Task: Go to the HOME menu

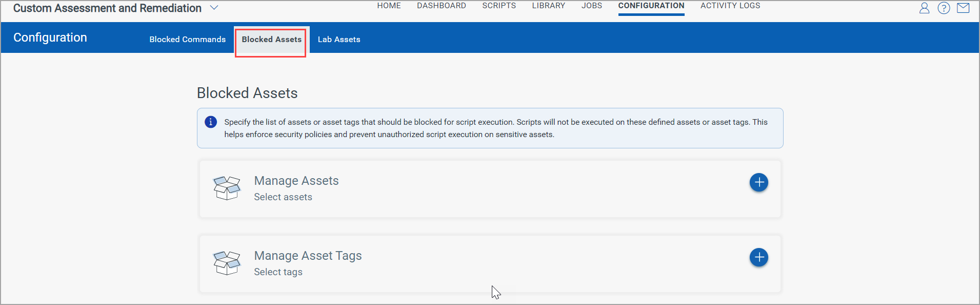Action: (x=389, y=6)
